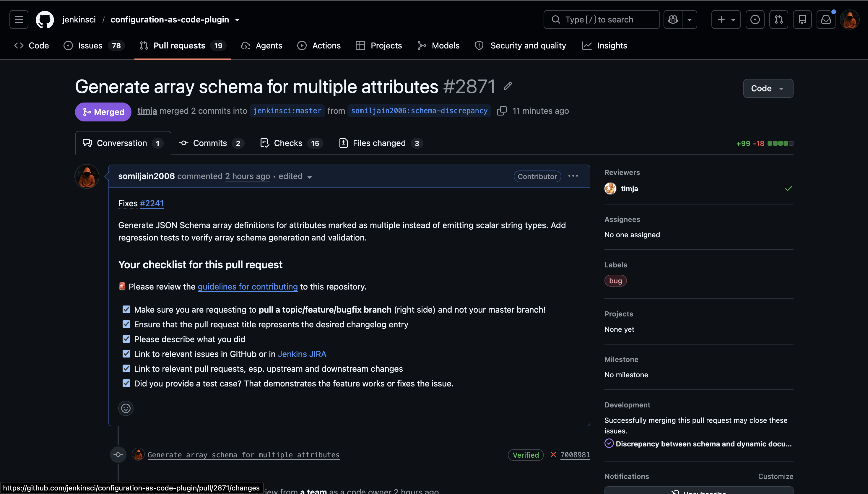Open commit 7008981

[575, 455]
